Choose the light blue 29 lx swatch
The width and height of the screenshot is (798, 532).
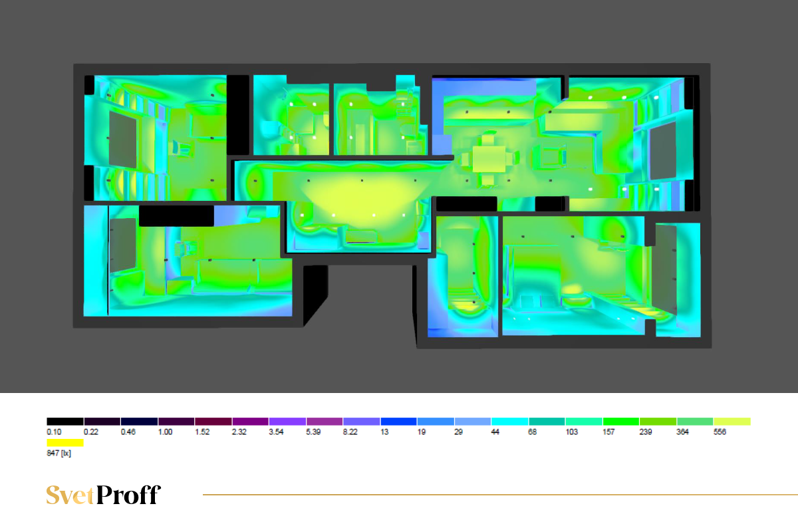click(x=473, y=422)
